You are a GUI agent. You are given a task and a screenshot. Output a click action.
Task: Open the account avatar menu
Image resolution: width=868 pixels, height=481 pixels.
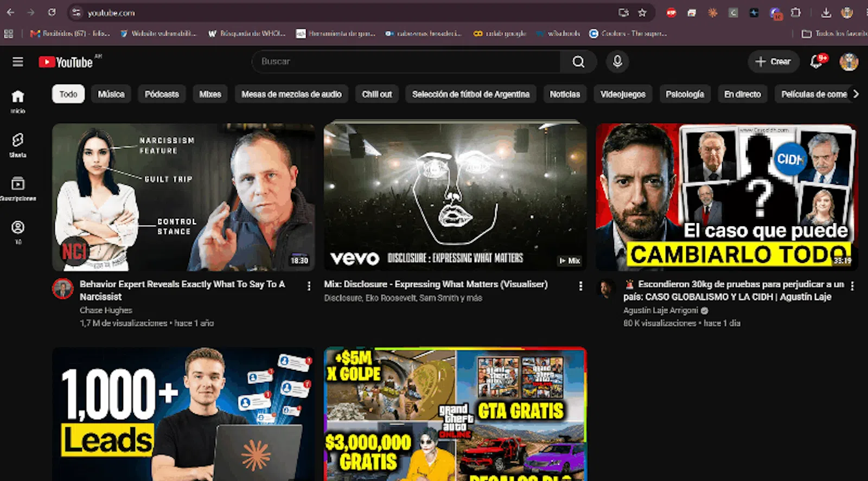point(848,62)
